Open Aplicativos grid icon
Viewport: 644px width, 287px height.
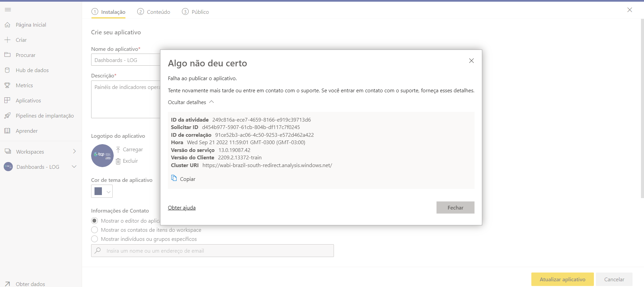point(7,100)
